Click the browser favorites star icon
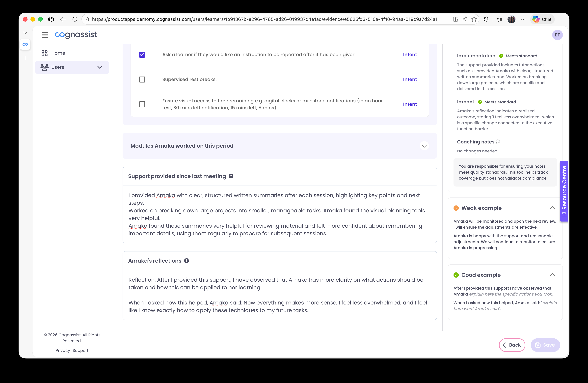The height and width of the screenshot is (383, 588). tap(474, 19)
